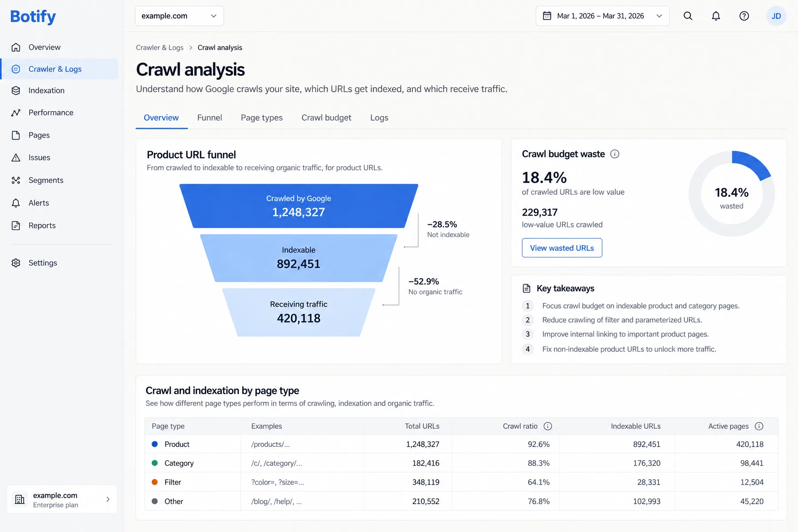The height and width of the screenshot is (532, 798).
Task: Click the Indexable funnel segment
Action: click(298, 258)
